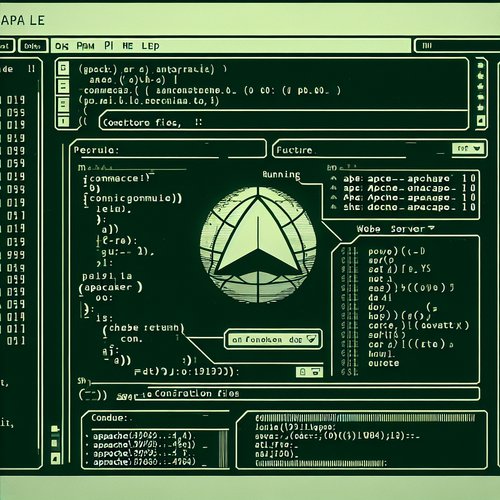Open the 'OK' menu
The image size is (500, 500).
62,46
